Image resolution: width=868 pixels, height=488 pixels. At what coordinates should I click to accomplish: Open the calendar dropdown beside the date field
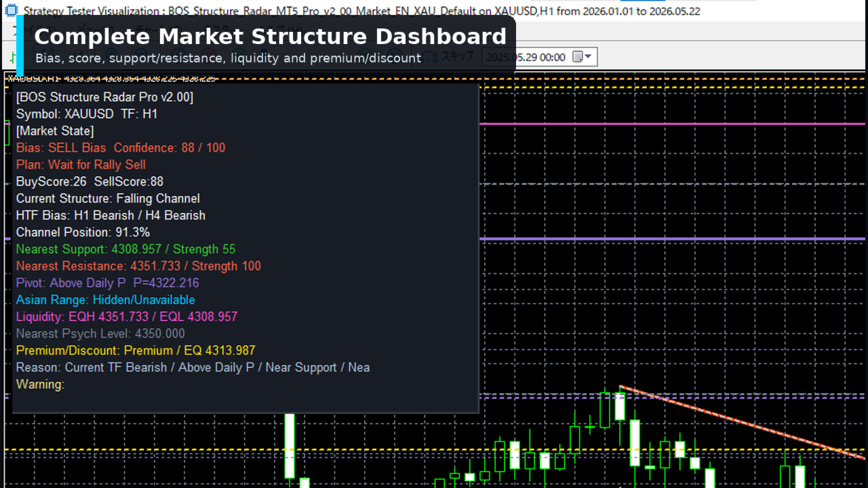click(583, 57)
